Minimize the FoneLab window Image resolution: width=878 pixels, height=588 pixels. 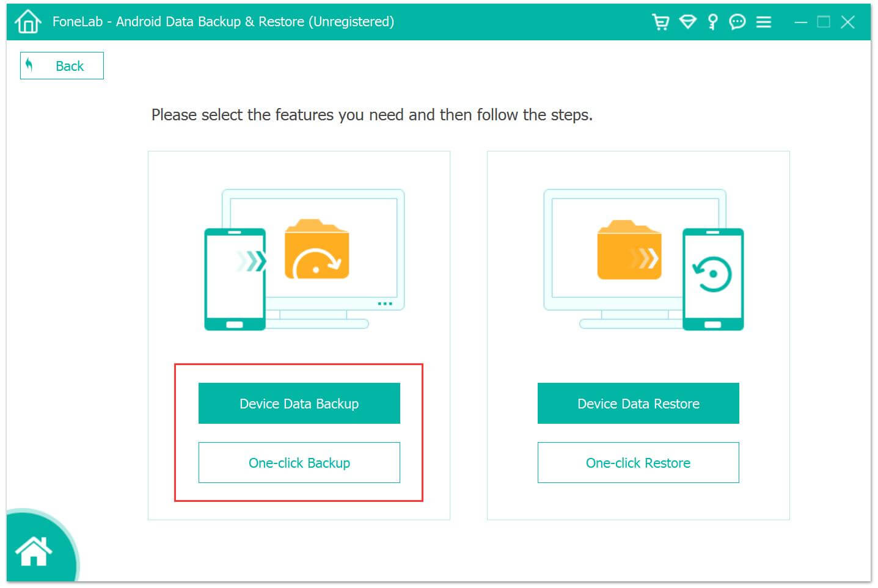800,22
